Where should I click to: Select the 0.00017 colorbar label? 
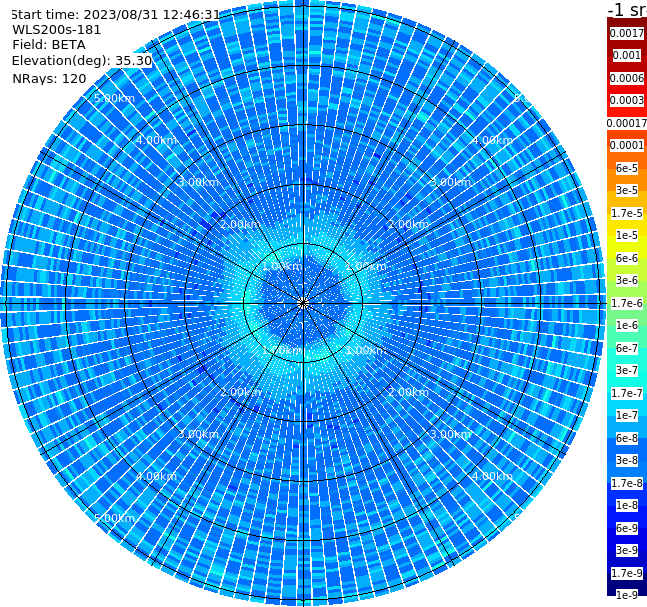[627, 123]
